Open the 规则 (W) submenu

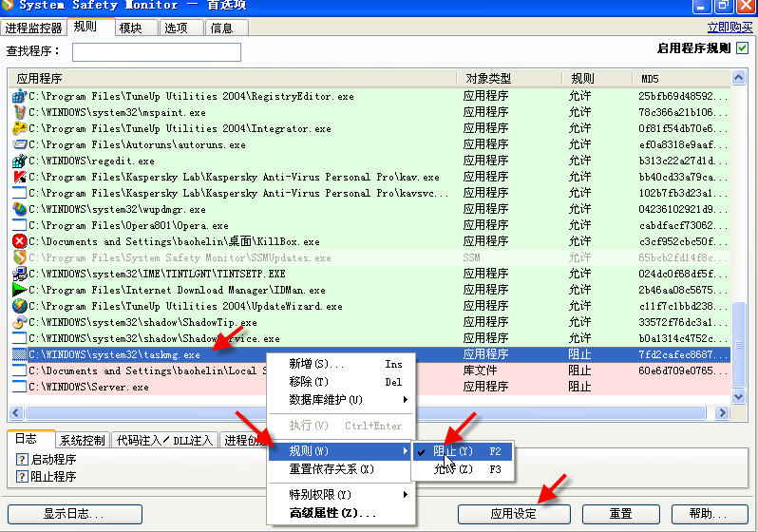(341, 451)
